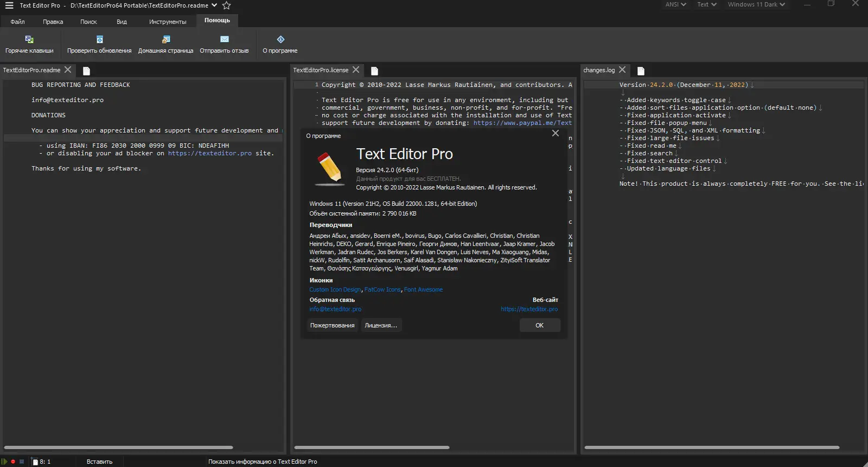Open the Файл menu tab

[x=18, y=22]
